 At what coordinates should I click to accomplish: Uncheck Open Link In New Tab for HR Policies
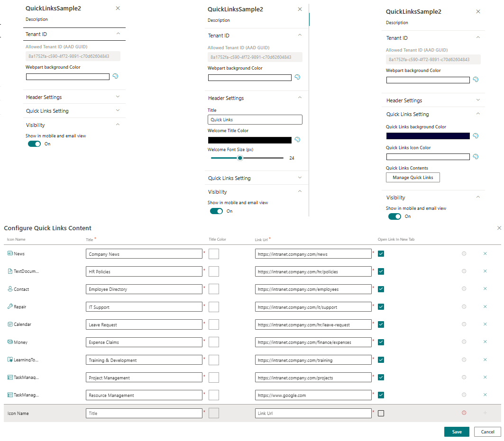(x=381, y=271)
